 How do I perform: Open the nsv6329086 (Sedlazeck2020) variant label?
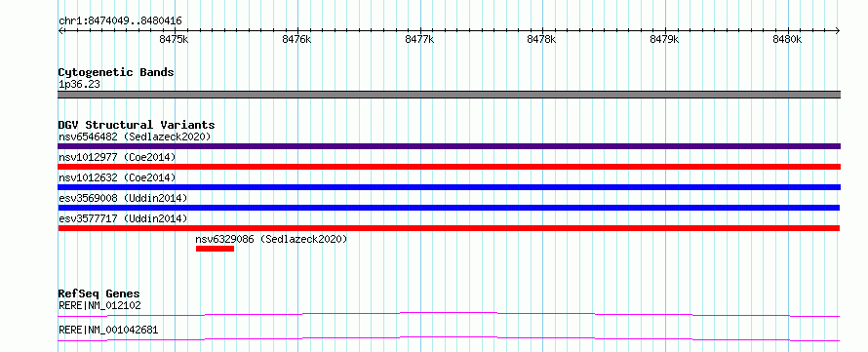pos(271,239)
